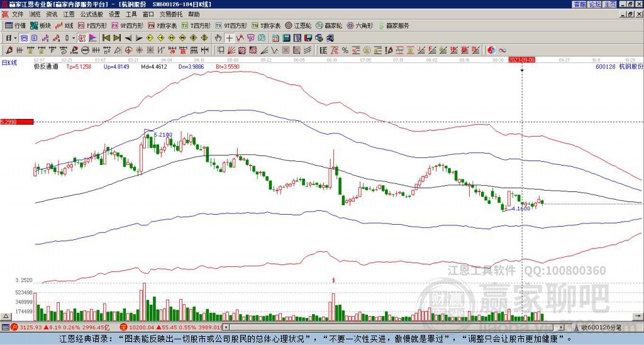This screenshot has height=345, width=644.
Task: Click 主页 in the title bar
Action: point(610,4)
